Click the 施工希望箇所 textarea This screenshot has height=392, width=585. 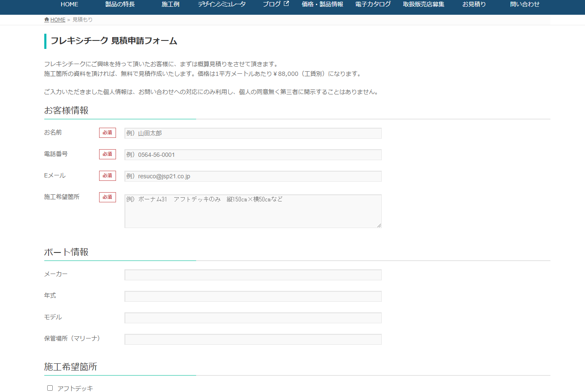point(253,211)
